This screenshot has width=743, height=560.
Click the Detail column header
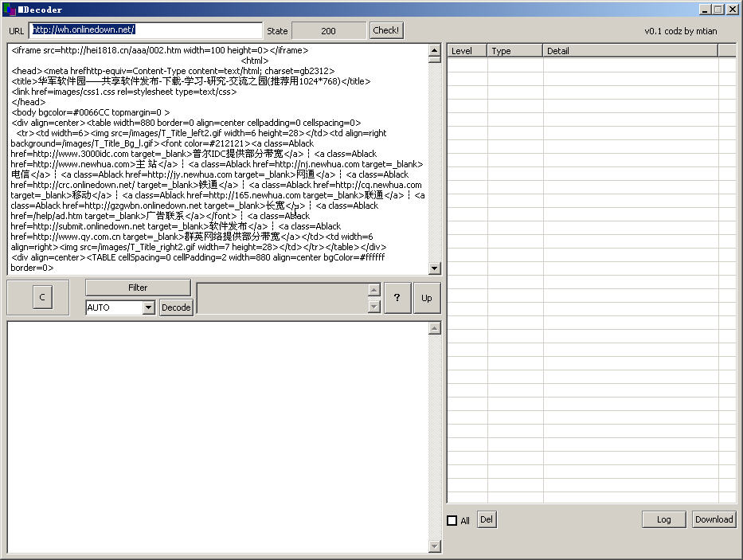[629, 51]
